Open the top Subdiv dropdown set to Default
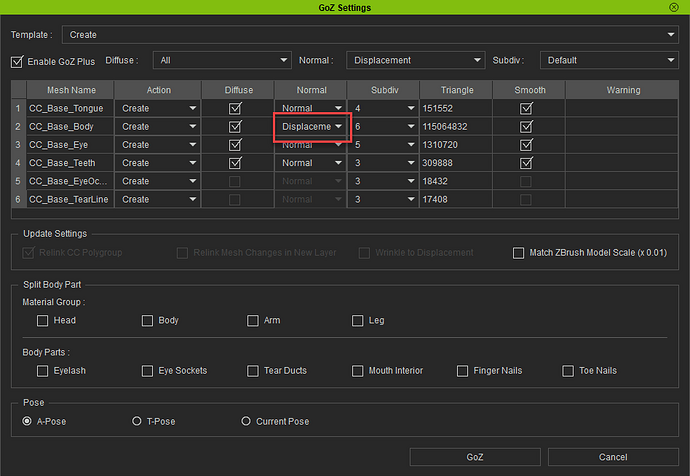The width and height of the screenshot is (690, 476). [x=609, y=60]
